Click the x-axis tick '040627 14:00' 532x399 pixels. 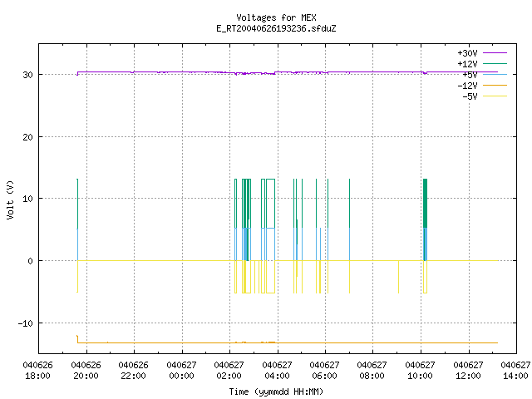pyautogui.click(x=515, y=371)
